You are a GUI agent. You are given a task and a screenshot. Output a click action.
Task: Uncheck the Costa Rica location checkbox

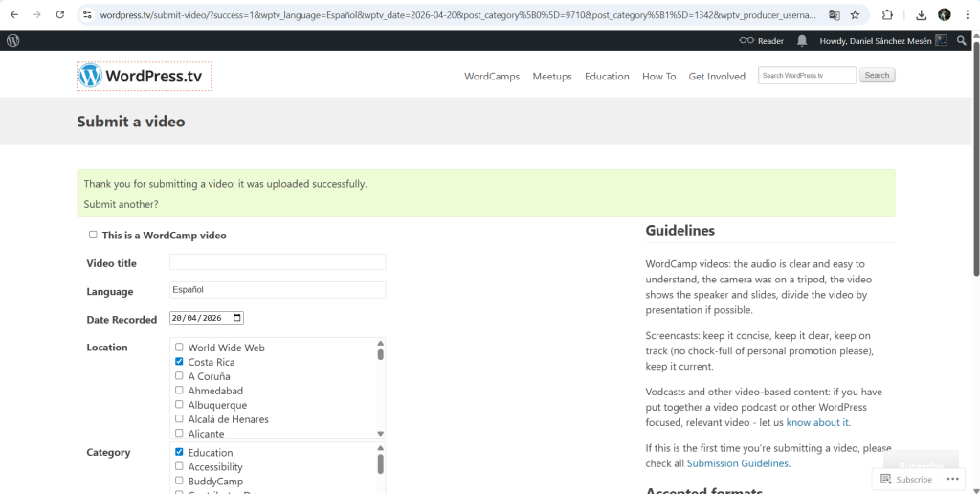(x=179, y=362)
